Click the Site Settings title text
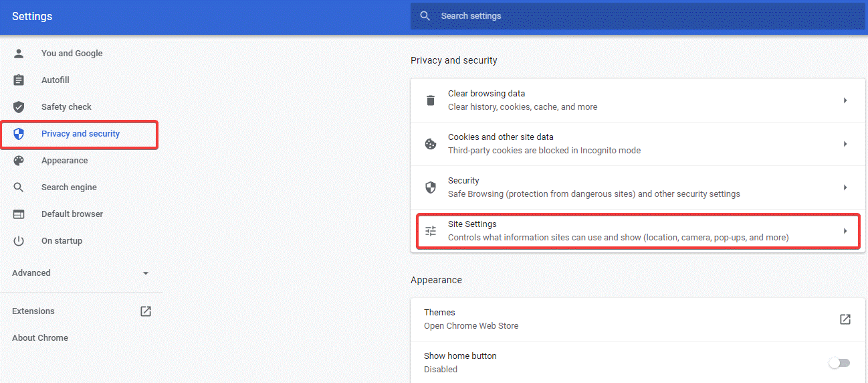This screenshot has width=868, height=383. (472, 224)
